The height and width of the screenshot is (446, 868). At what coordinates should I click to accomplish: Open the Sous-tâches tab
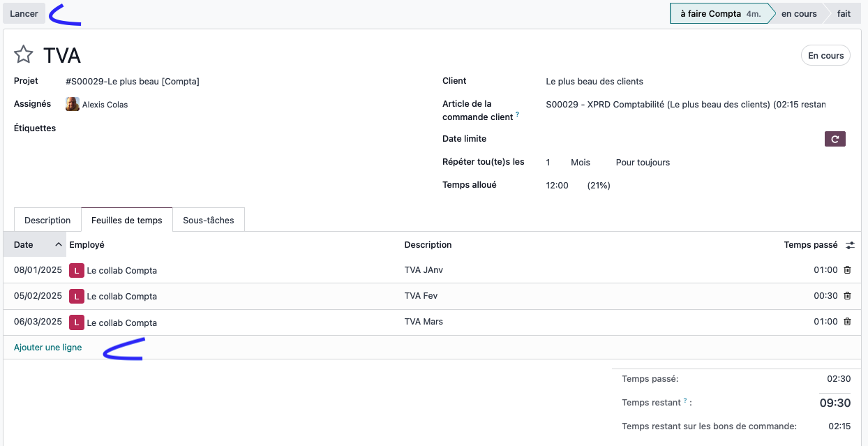(209, 220)
